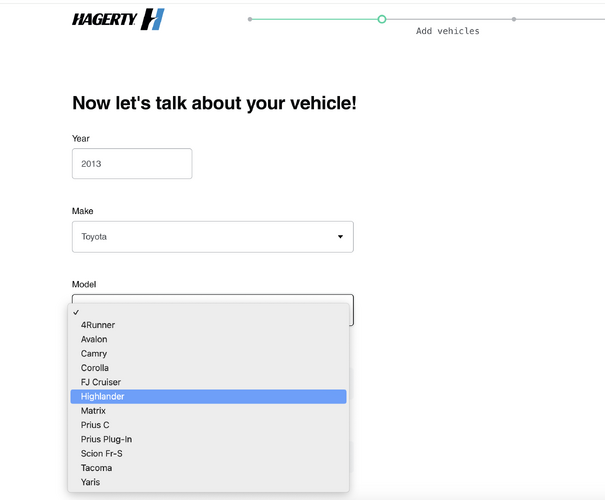Select the blank checked option in model list
Viewport: 605px width, 500px height.
(208, 312)
